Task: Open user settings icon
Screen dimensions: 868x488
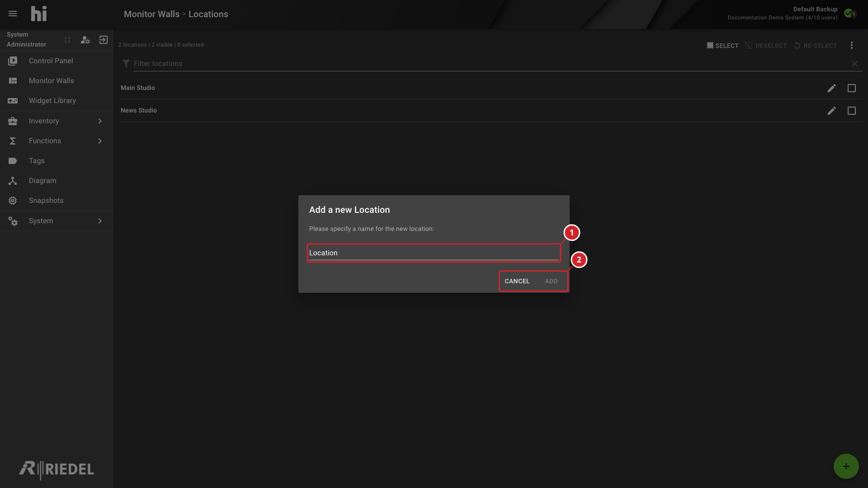Action: 85,40
